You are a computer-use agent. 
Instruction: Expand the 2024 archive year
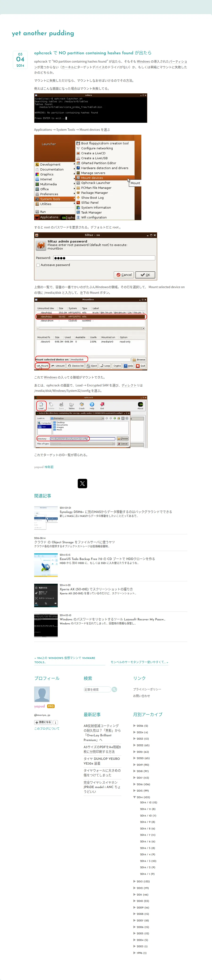(134, 732)
